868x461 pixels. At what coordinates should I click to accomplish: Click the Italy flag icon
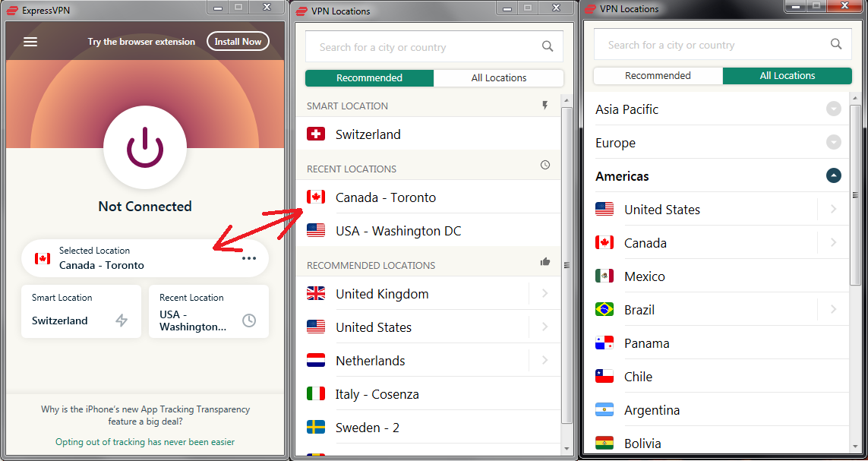(316, 394)
